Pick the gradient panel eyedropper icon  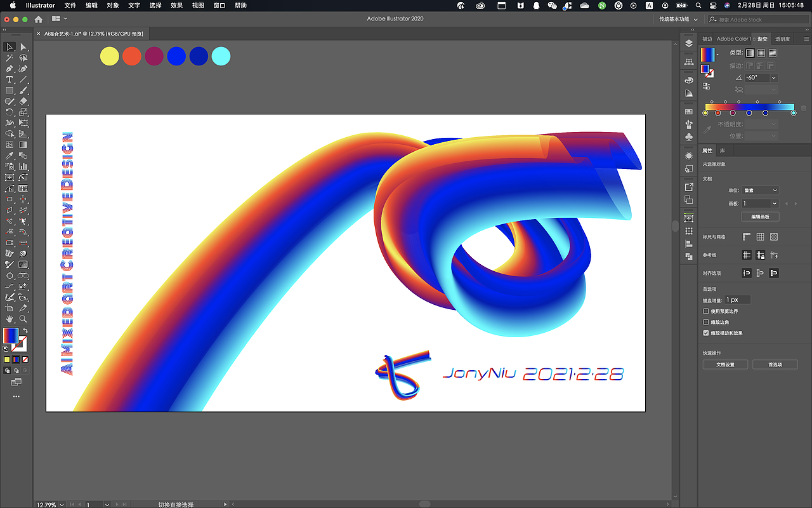(707, 130)
